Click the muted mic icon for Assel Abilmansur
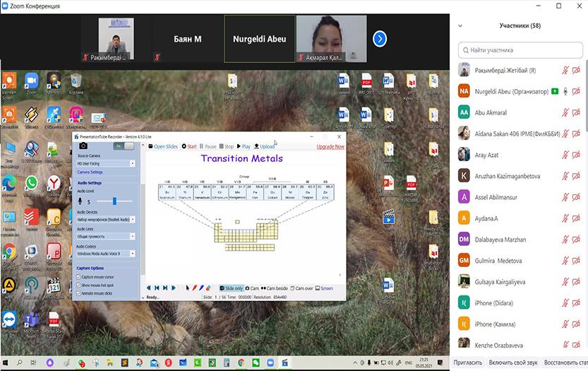588x371 pixels. point(565,197)
